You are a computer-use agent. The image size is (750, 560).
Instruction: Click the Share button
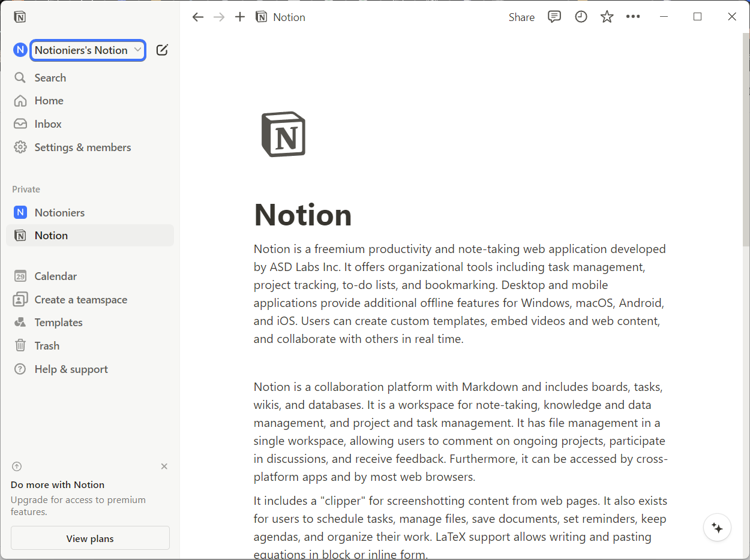(521, 17)
